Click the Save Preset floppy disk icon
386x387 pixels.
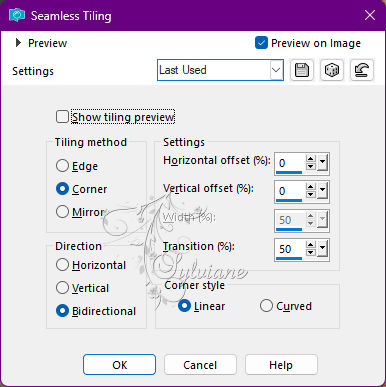[302, 70]
